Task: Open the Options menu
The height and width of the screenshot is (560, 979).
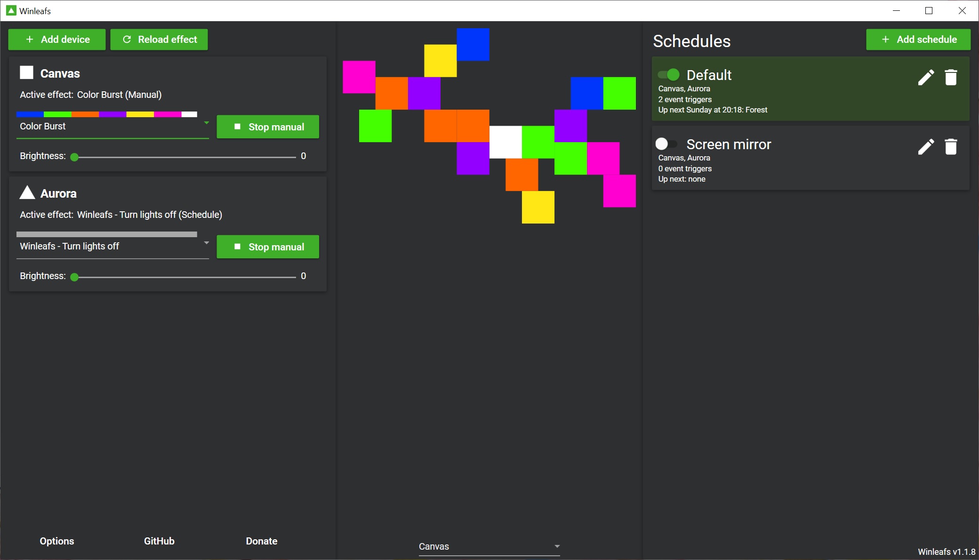Action: click(57, 541)
